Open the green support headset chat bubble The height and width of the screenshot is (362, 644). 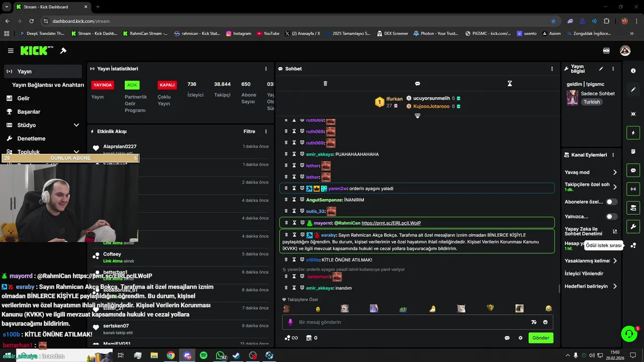pyautogui.click(x=629, y=334)
